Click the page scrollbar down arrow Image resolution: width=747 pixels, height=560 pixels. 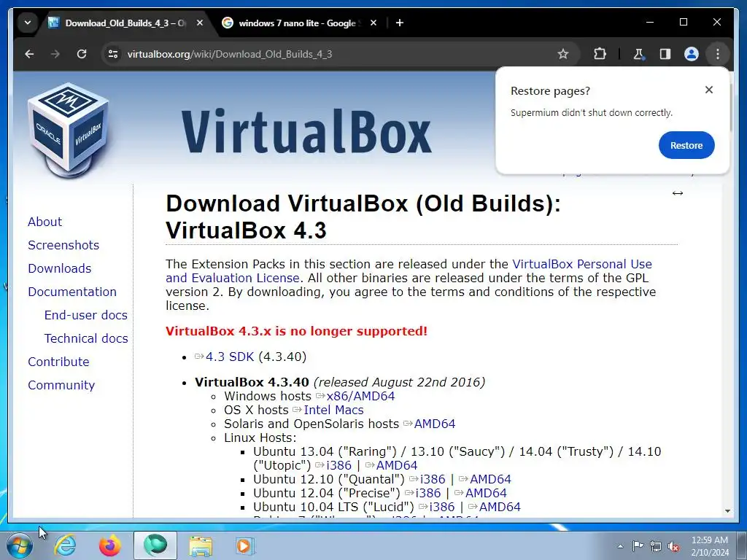pos(727,511)
